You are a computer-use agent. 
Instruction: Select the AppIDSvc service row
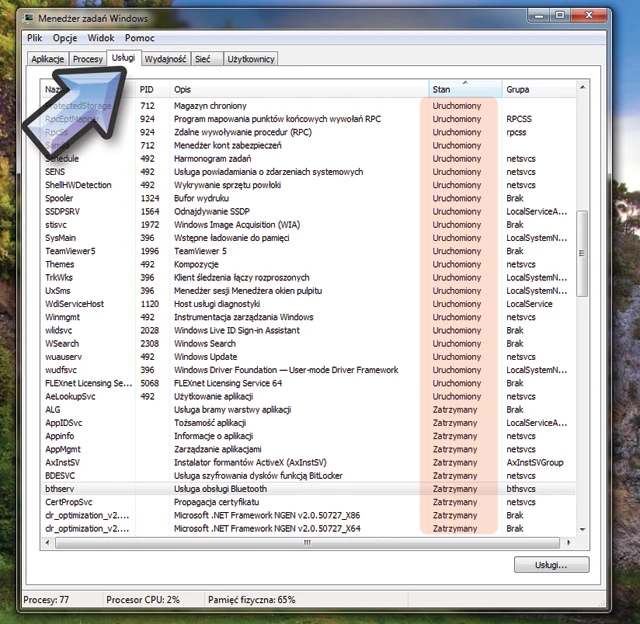point(308,423)
